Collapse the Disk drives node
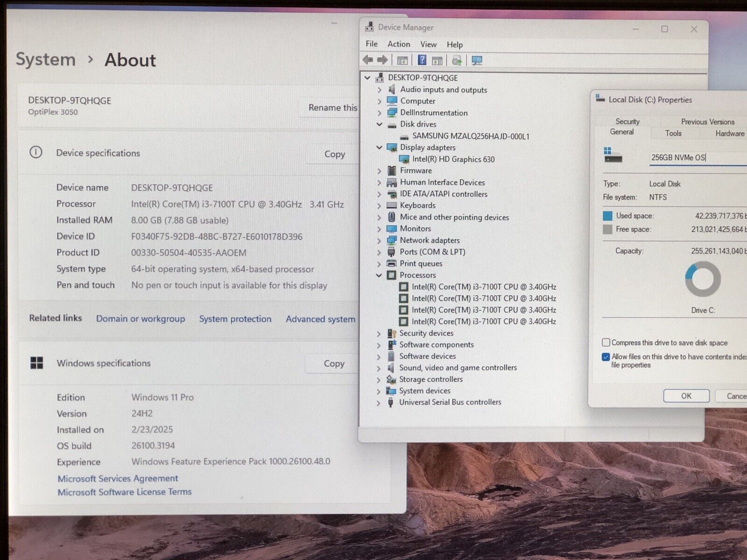Viewport: 747px width, 560px height. [379, 124]
